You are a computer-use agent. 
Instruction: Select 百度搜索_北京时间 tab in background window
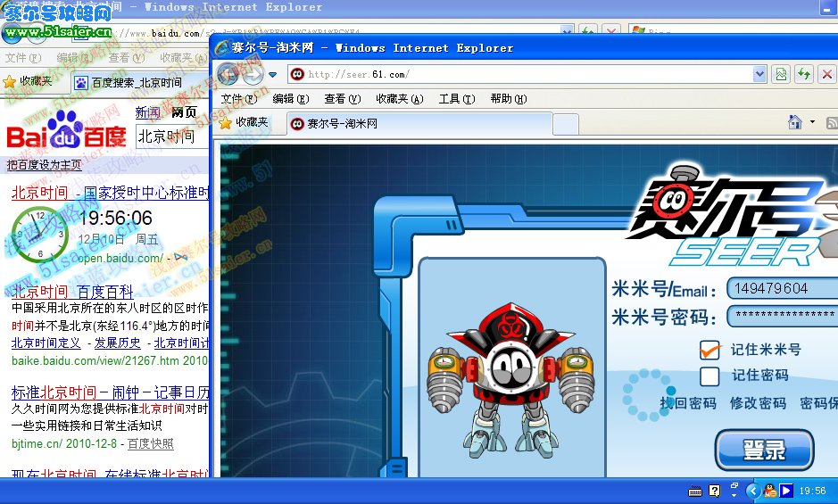pos(139,83)
